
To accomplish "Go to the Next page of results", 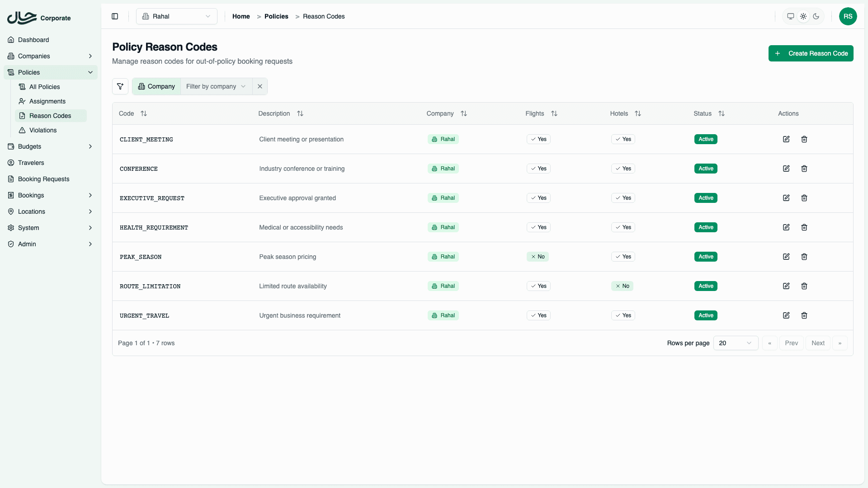I will (818, 343).
